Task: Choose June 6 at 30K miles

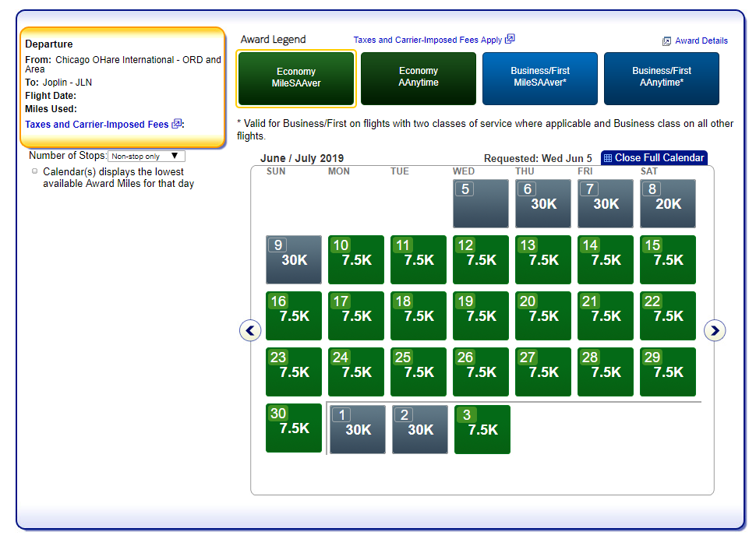Action: (x=543, y=203)
